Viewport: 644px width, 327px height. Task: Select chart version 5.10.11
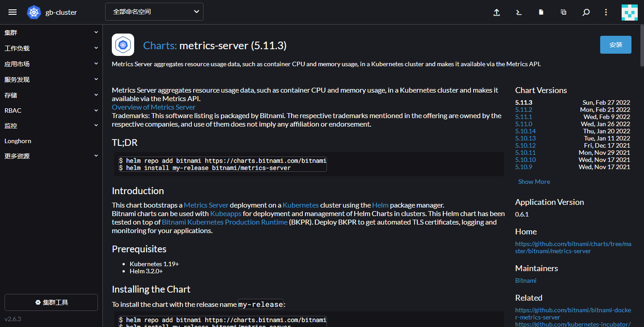pyautogui.click(x=525, y=153)
